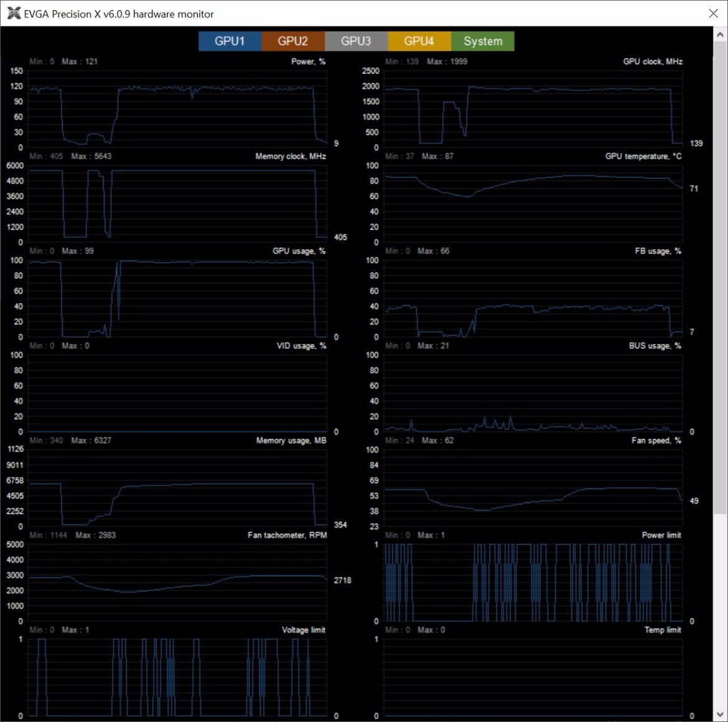
Task: Click current GPU clock reading "139"
Action: pos(696,144)
